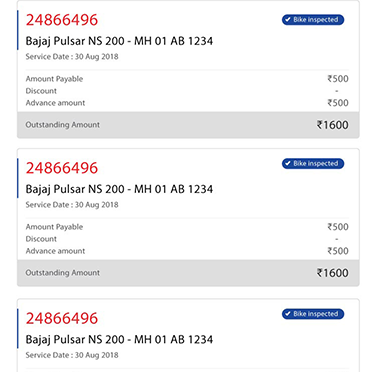The height and width of the screenshot is (372, 375).
Task: Click third Bajaj Pulsar NS 200 title
Action: 119,340
